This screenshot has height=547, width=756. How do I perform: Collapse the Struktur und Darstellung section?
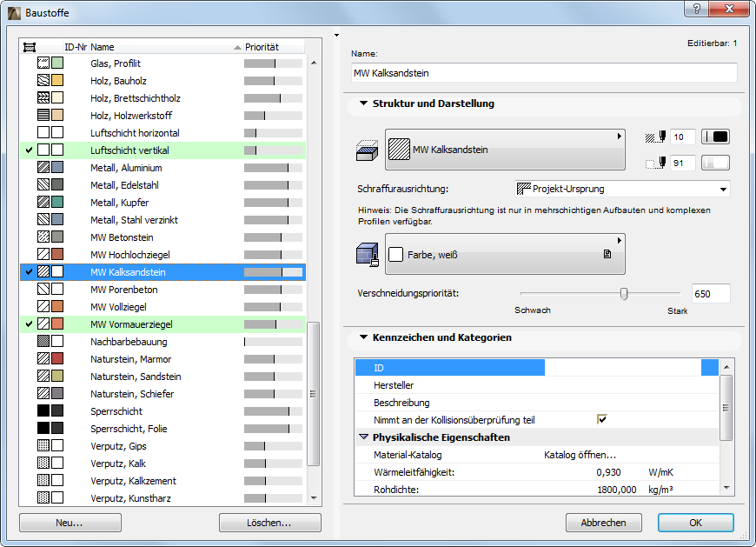point(363,103)
